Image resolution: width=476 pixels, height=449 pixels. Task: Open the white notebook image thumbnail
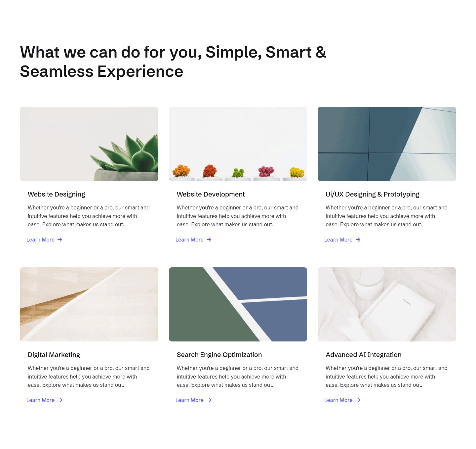(x=387, y=304)
